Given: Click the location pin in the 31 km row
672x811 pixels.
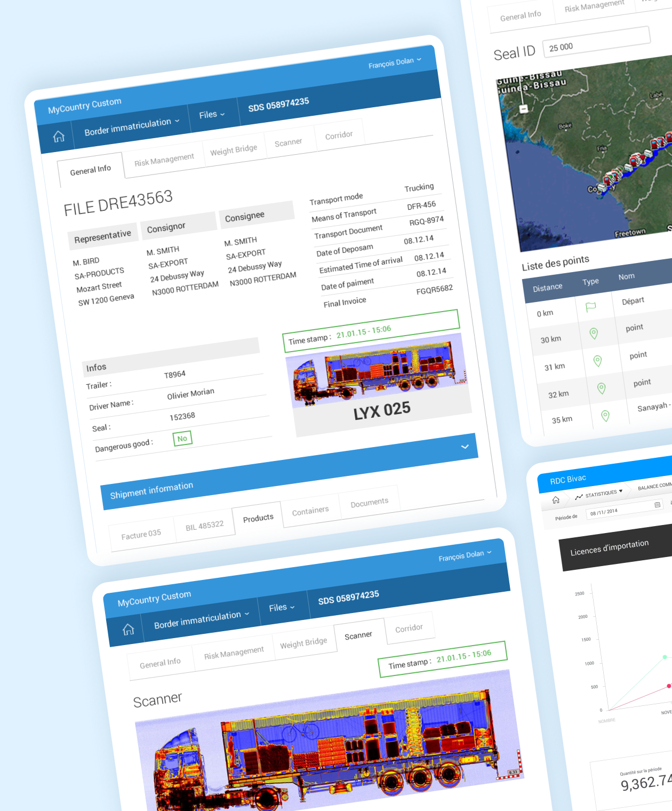Looking at the screenshot, I should pos(598,361).
